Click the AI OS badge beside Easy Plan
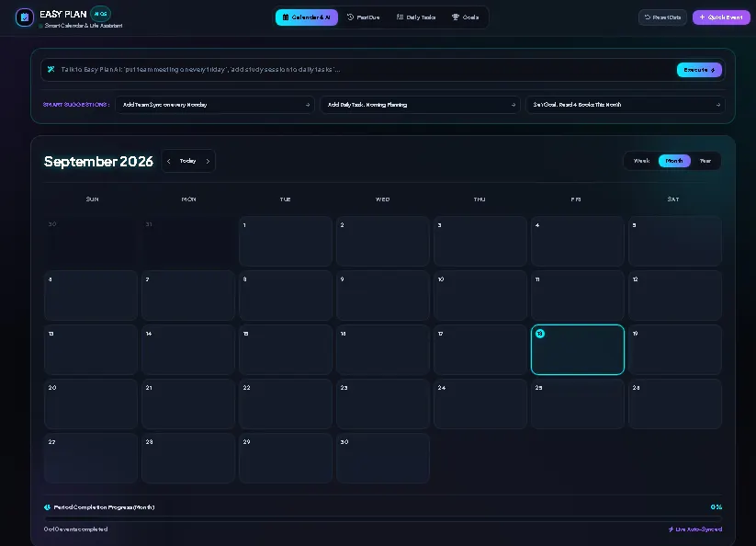The width and height of the screenshot is (756, 546). [x=100, y=14]
